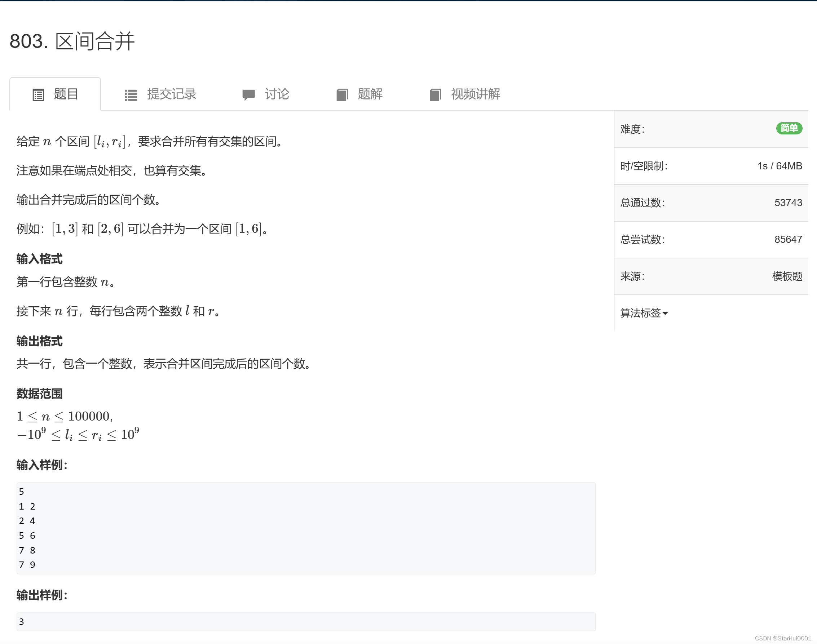Click the 1s / 64MB limit value
The width and height of the screenshot is (817, 644).
779,166
